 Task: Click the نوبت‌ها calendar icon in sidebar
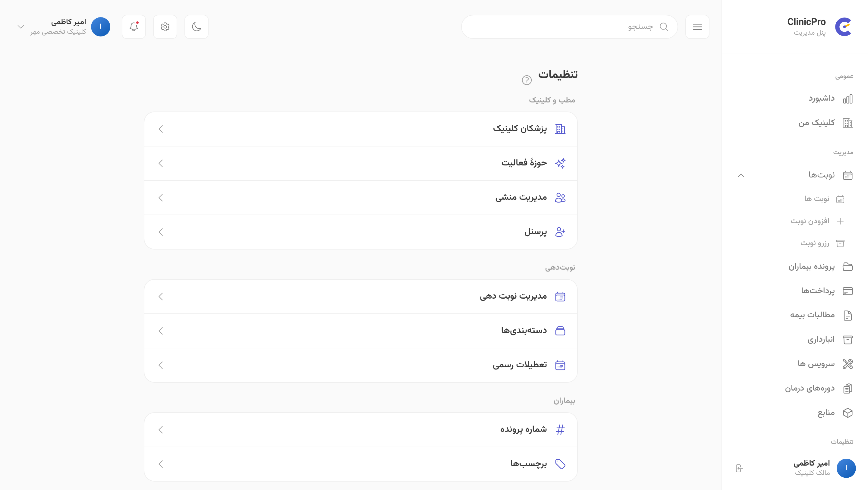848,175
